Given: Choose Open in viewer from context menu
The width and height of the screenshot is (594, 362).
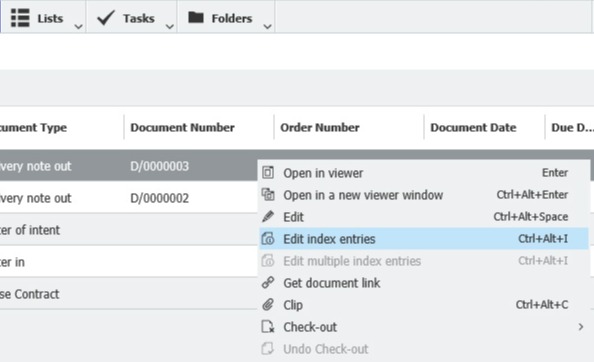Looking at the screenshot, I should coord(424,173).
